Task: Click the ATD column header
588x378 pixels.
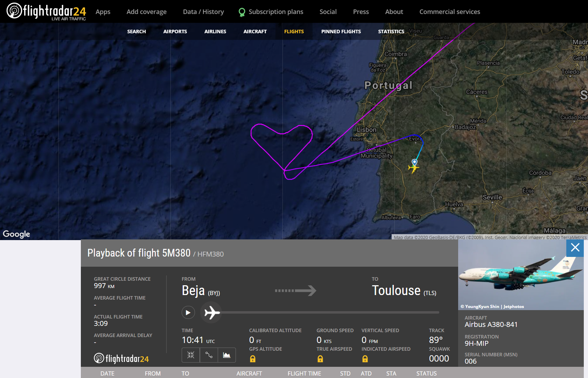Action: coord(366,373)
